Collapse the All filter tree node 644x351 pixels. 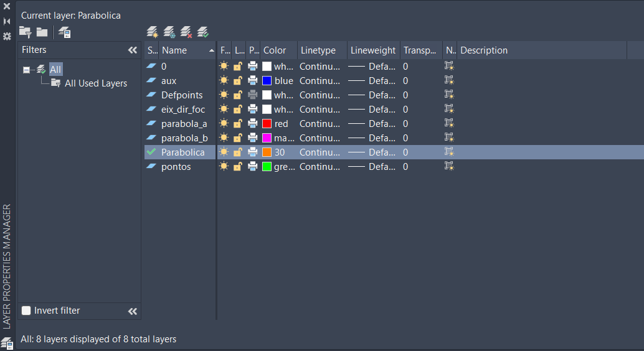[26, 70]
